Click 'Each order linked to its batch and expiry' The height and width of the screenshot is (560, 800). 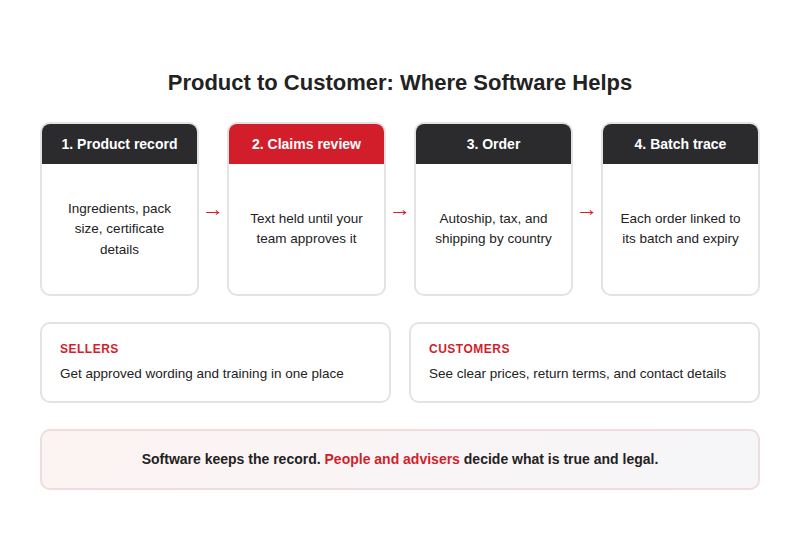coord(680,228)
